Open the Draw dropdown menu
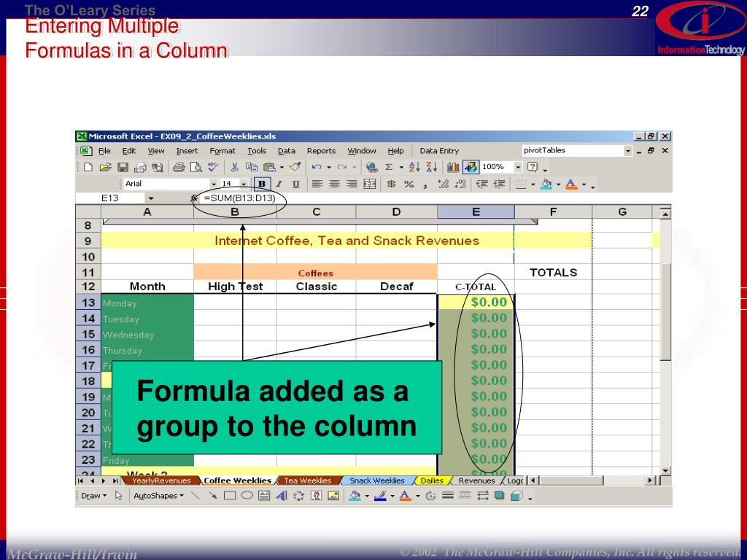747x560 pixels. pos(93,496)
